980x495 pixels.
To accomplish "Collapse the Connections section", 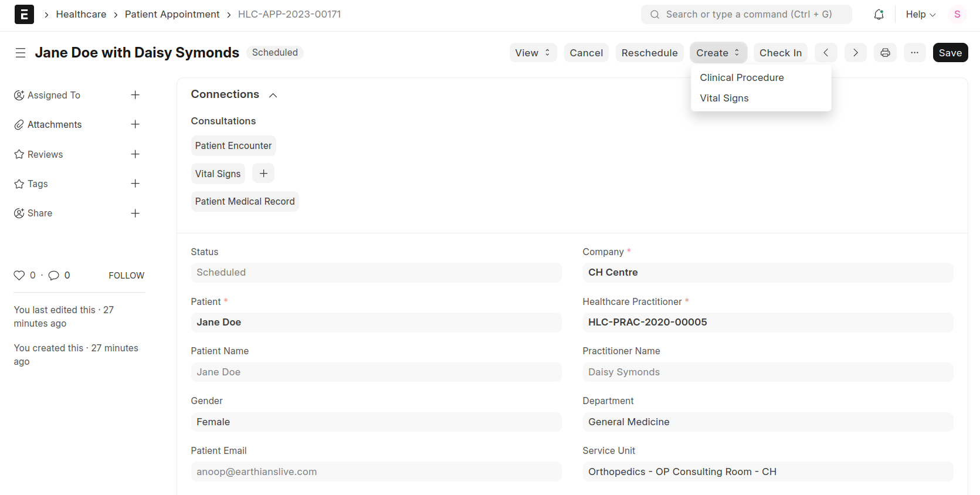I will pos(273,95).
